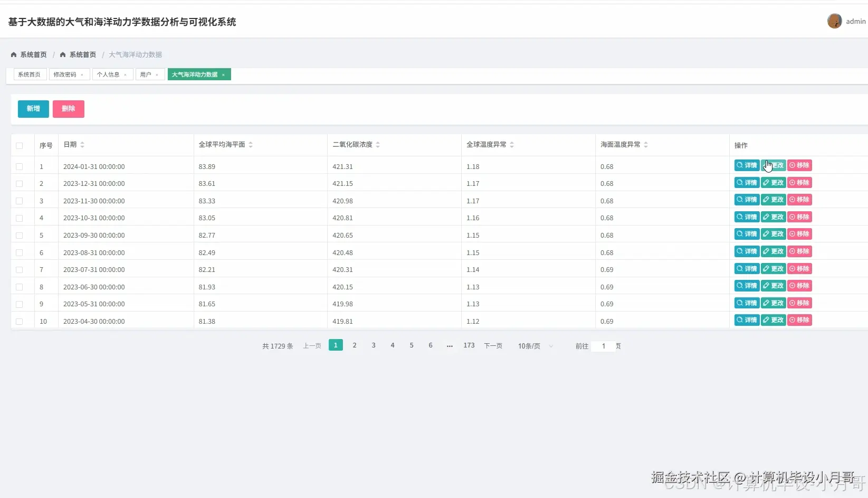Check the box for row 3
Viewport: 868px width, 498px height.
(20, 201)
